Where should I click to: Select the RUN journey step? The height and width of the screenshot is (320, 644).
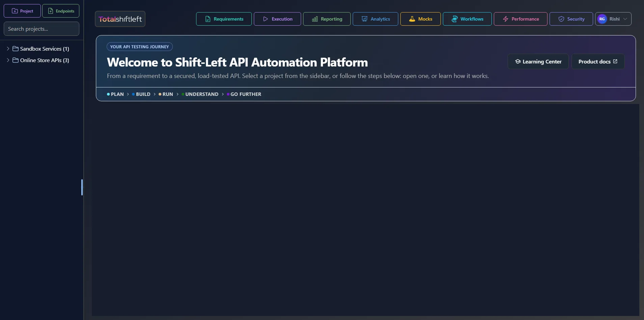point(166,94)
